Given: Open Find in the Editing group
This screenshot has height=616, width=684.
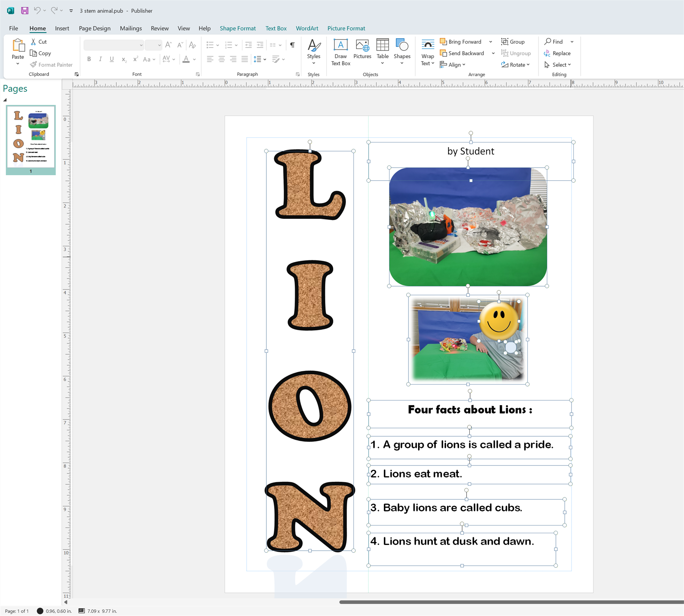Looking at the screenshot, I should tap(556, 41).
